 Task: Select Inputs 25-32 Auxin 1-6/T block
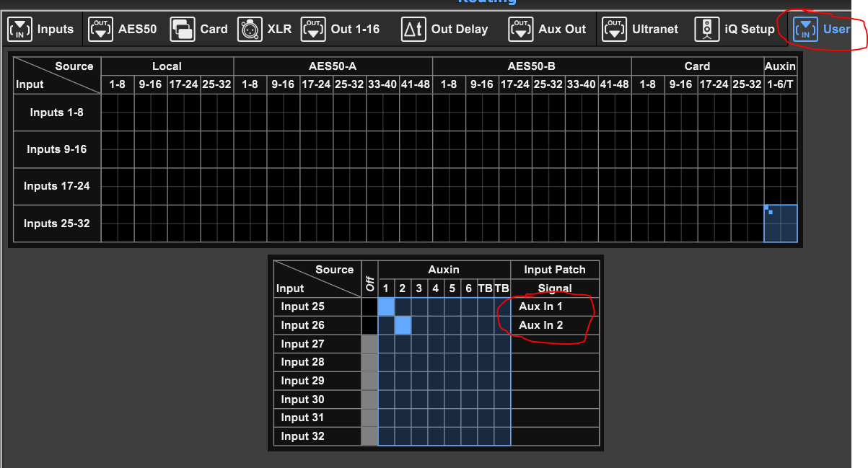click(x=781, y=224)
